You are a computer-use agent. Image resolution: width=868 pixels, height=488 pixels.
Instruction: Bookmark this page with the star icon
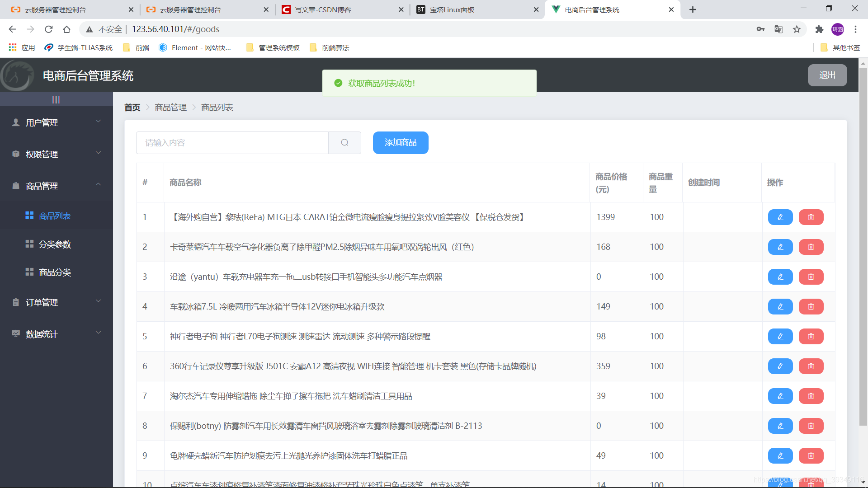tap(797, 29)
